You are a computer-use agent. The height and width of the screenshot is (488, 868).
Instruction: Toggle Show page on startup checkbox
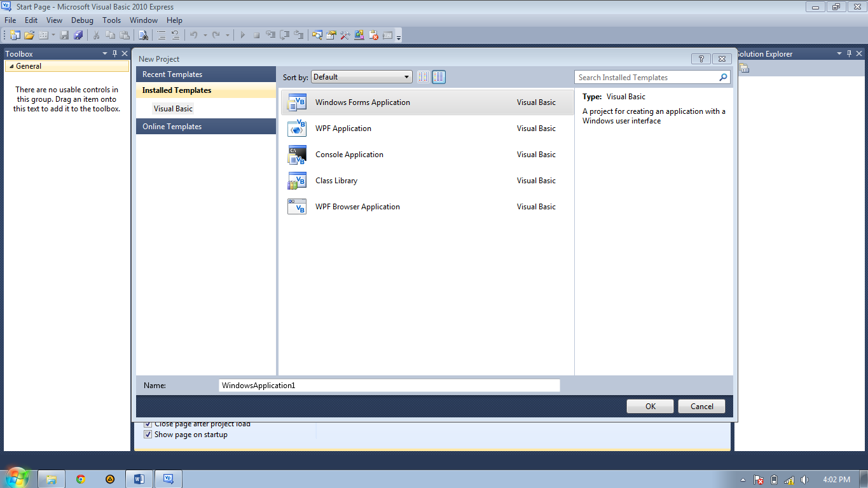coord(148,435)
